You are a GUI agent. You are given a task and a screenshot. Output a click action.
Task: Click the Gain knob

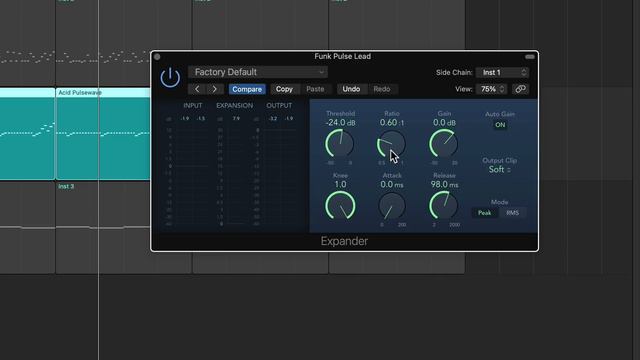pyautogui.click(x=443, y=144)
